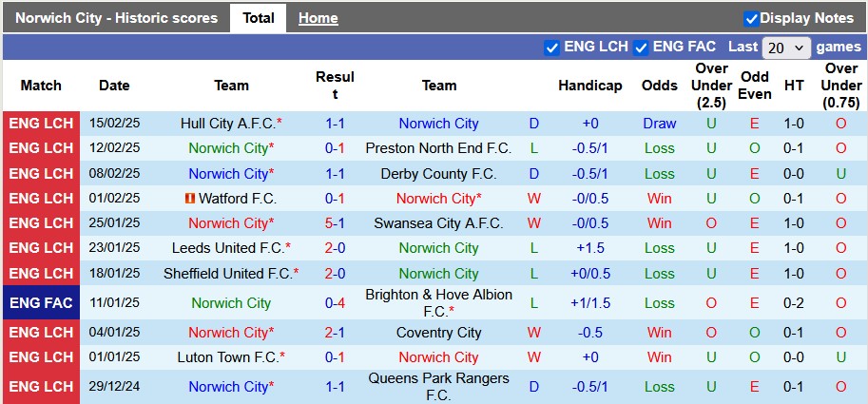Click the Watford F.C. club badge icon
Viewport: 868px width, 404px height.
coord(190,199)
